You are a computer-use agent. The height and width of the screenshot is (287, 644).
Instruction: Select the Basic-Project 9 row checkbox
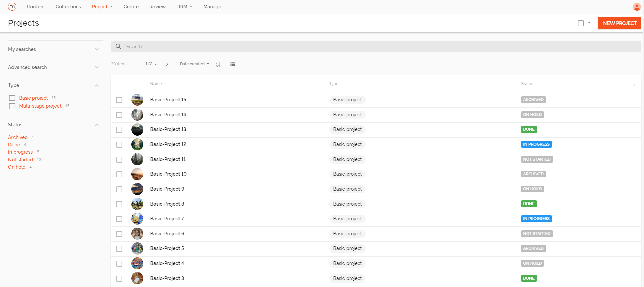pos(119,189)
